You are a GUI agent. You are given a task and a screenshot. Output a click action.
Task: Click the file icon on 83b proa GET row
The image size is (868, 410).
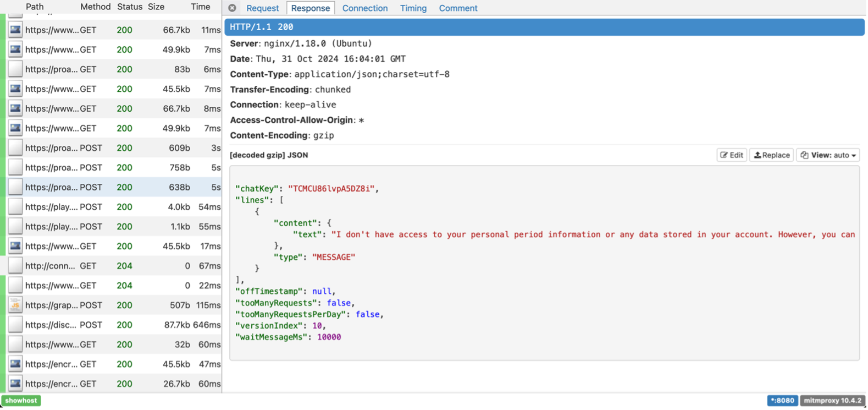tap(15, 69)
